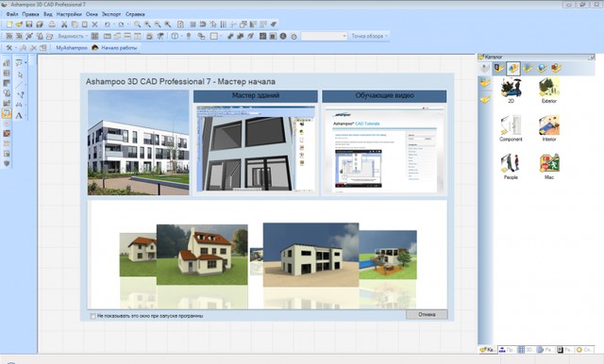Click the round clock icon in second toolbar
The height and width of the screenshot is (364, 604).
tap(294, 36)
